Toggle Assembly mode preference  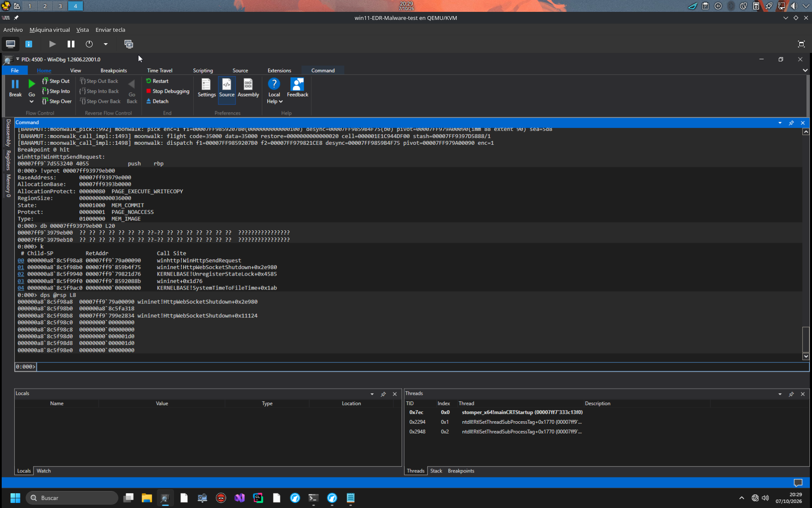point(248,88)
